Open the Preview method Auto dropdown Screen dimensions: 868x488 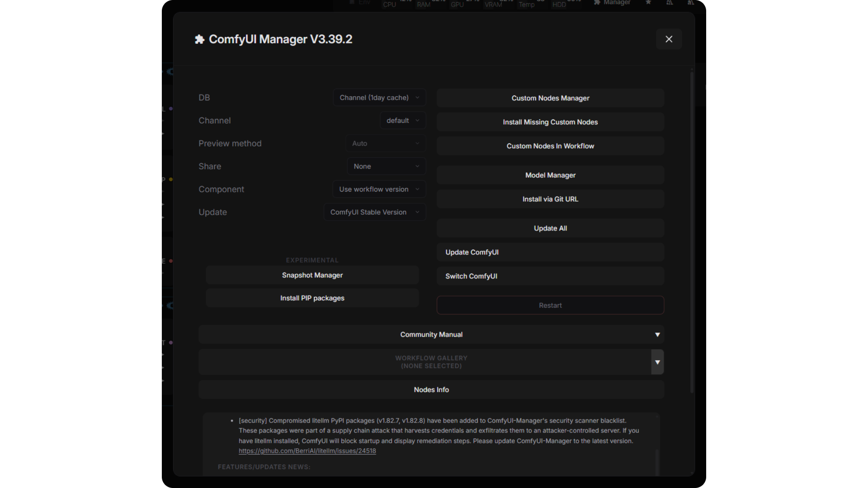pos(386,143)
